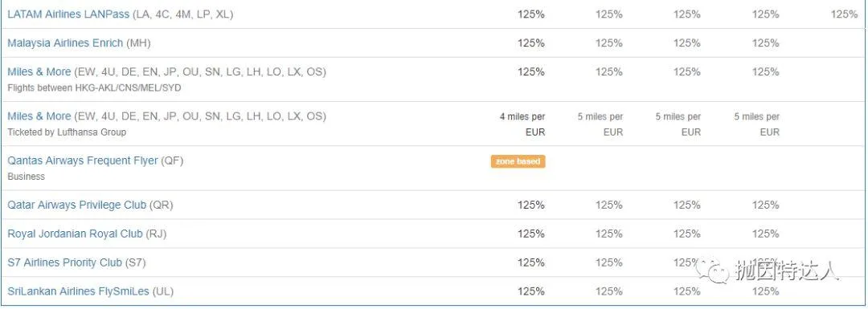868x309 pixels.
Task: Click the first 125% in the Royal Jordanian row
Action: (531, 234)
